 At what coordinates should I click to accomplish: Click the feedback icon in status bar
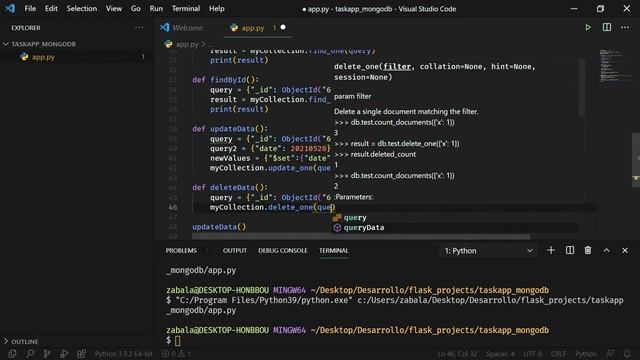click(x=610, y=354)
